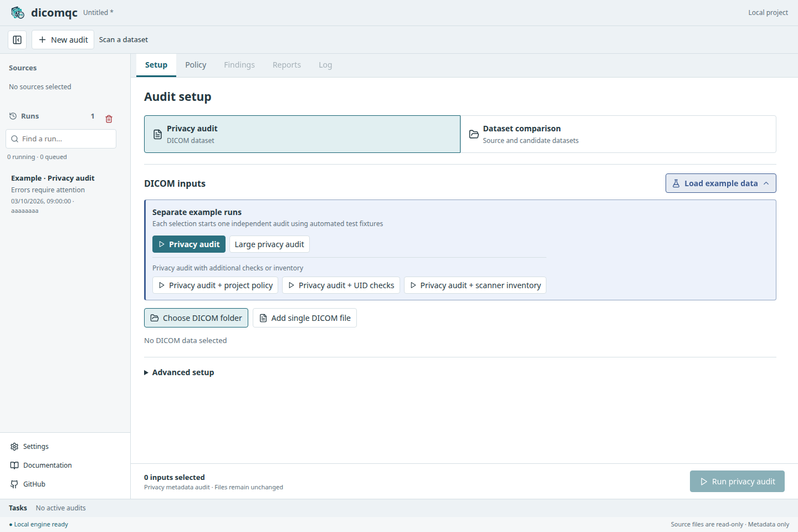Screen dimensions: 798x532
Task: Focus the Find a run search field
Action: point(61,139)
